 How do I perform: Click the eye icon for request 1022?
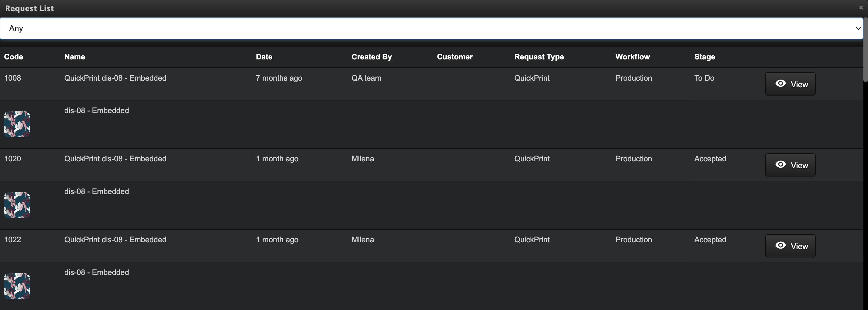point(780,245)
